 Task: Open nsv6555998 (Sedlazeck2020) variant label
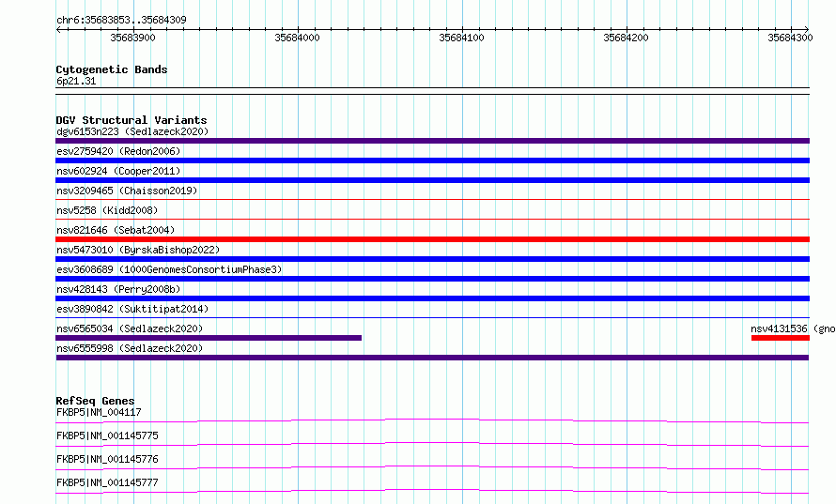(x=130, y=348)
